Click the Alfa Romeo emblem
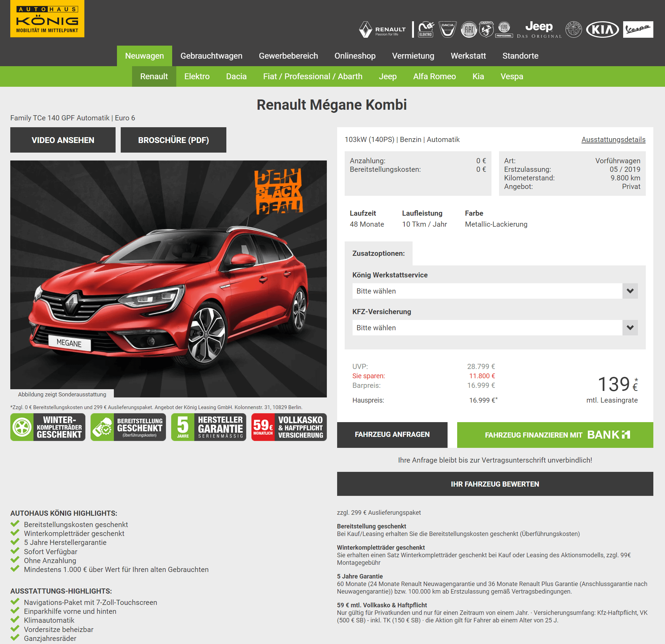Screen dimensions: 665x644 (x=574, y=29)
